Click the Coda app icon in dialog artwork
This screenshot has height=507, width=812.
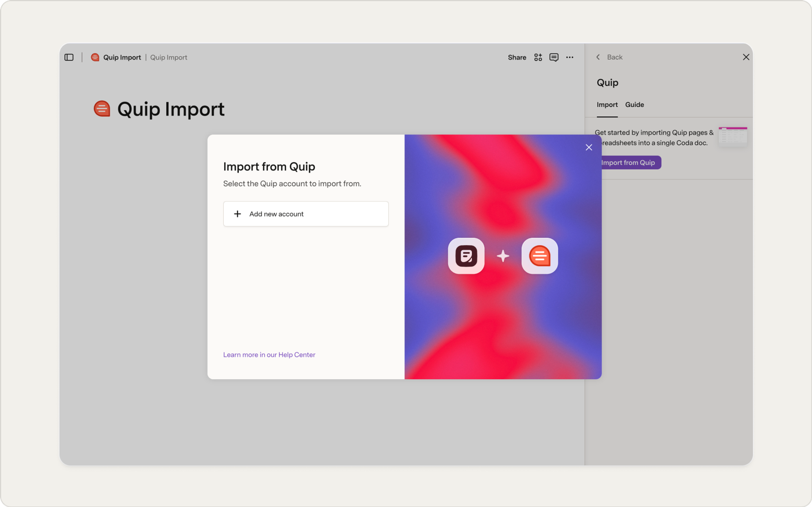[466, 256]
